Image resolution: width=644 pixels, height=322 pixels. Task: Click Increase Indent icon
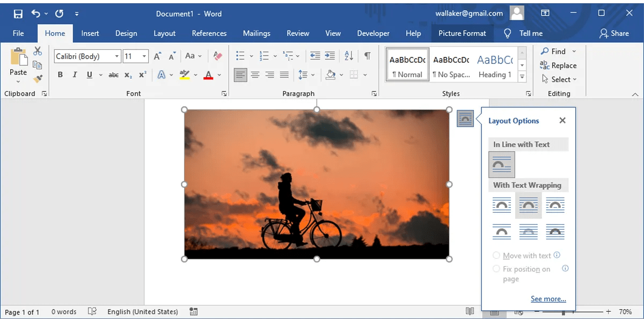point(330,56)
